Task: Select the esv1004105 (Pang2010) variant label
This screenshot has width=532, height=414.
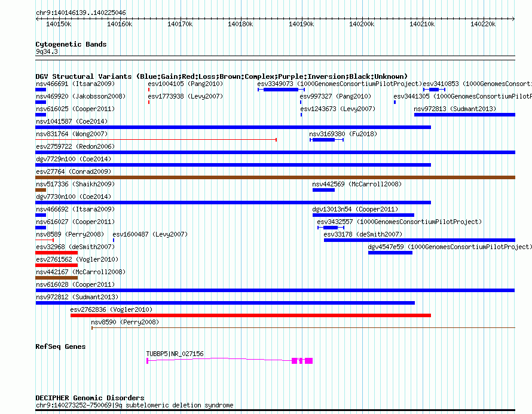Action: (185, 84)
